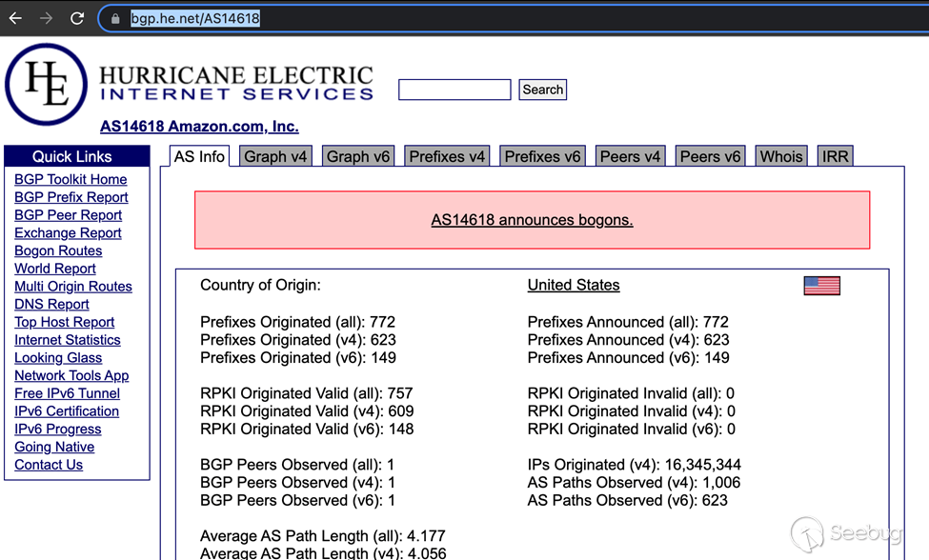
Task: Click 'Average AS Path Length (v4): 4.056' text
Action: [x=324, y=553]
